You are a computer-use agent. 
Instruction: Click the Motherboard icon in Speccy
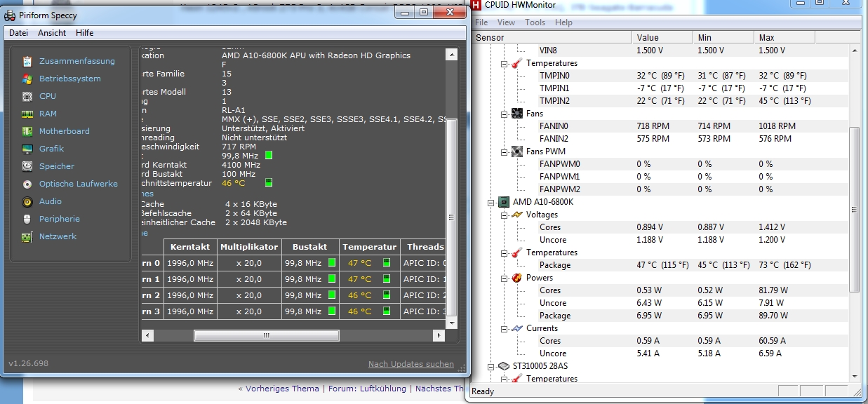coord(27,131)
